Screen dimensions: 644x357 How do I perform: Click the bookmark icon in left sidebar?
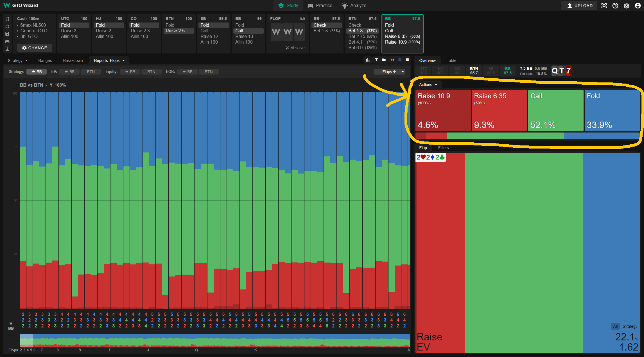tap(7, 19)
